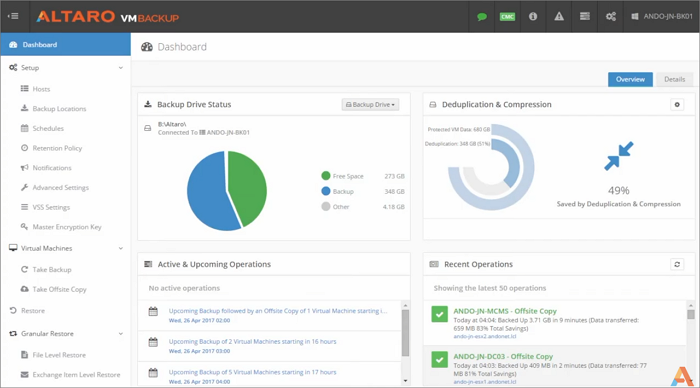Open the settings gears icon in top bar

coord(611,17)
